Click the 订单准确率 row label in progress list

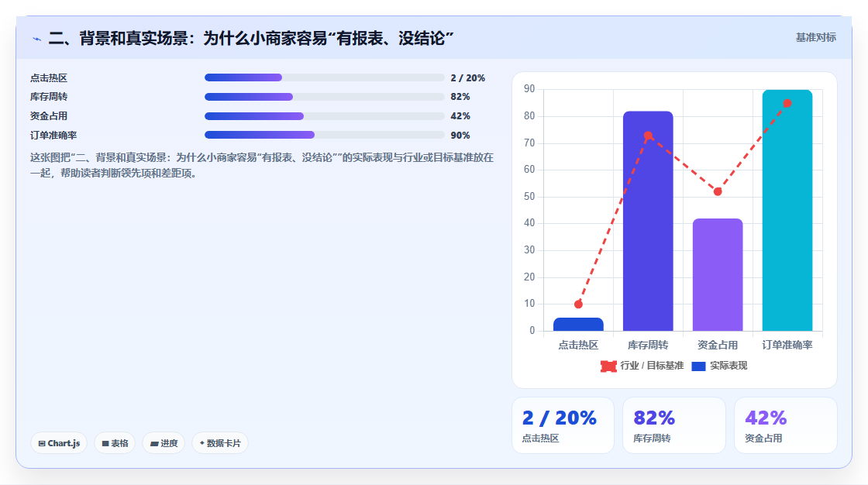[x=53, y=136]
